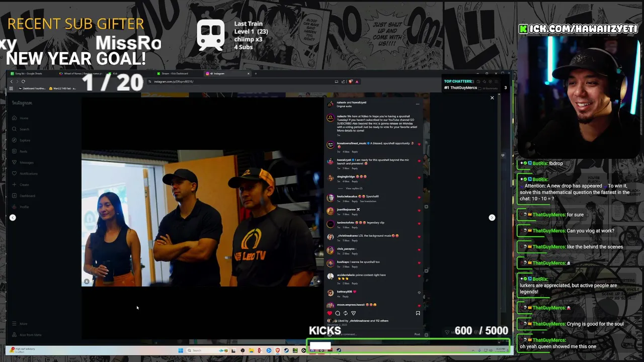Viewport: 644px width, 362px height.
Task: Reload the page in browser toolbar
Action: point(23,81)
